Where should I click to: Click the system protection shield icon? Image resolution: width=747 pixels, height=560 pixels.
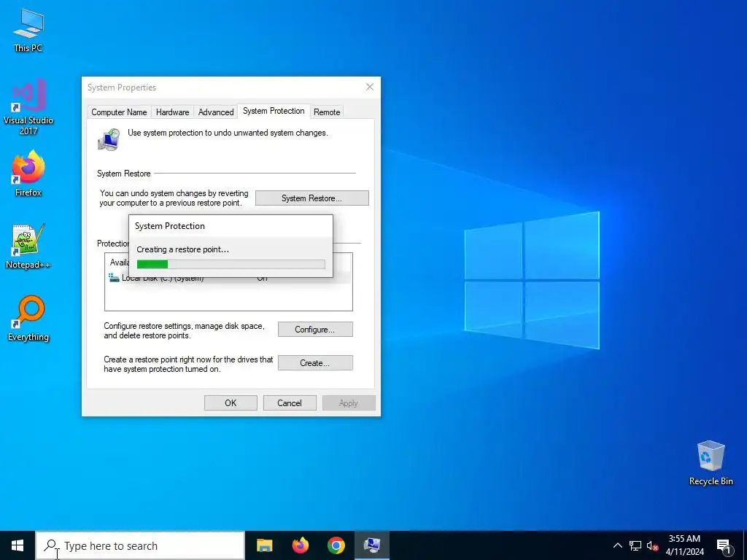pos(109,140)
